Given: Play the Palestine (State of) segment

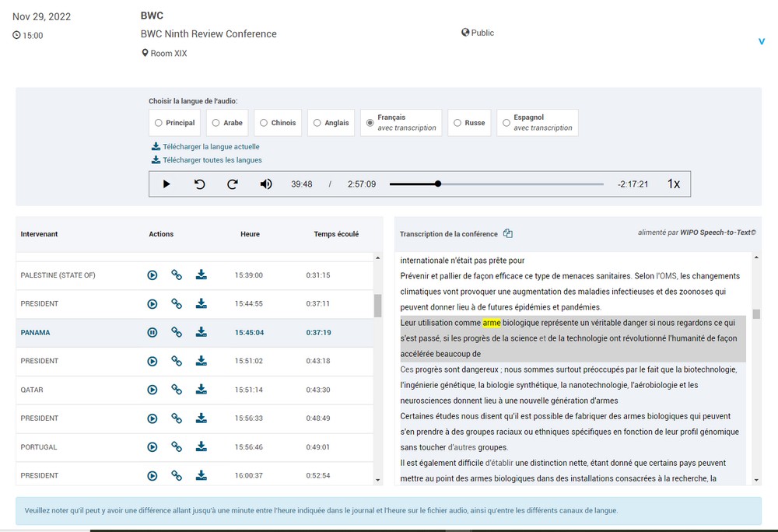Looking at the screenshot, I should coord(152,275).
